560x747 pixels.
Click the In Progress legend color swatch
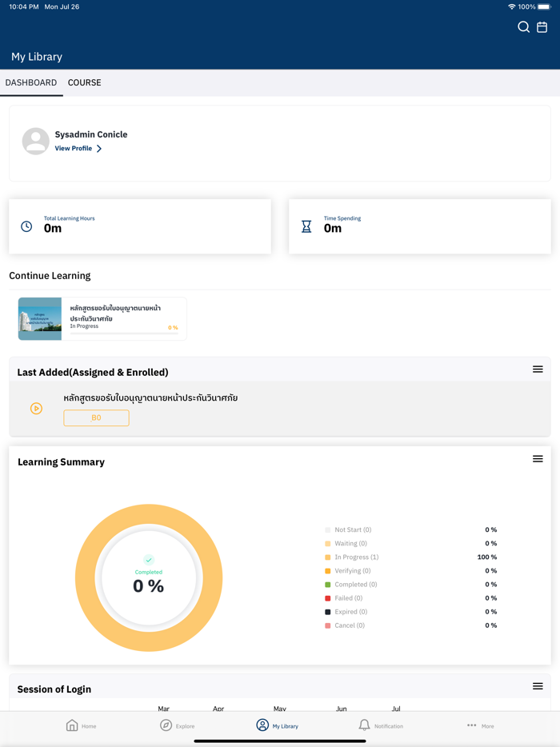click(x=328, y=557)
